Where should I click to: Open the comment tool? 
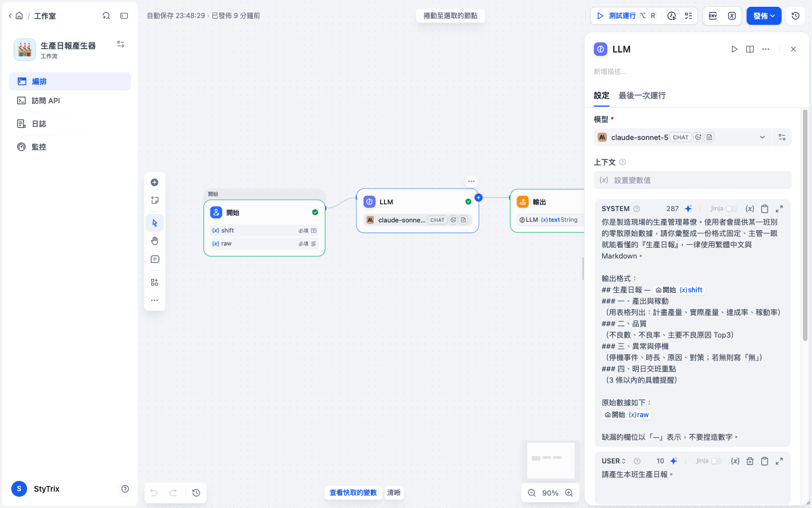pyautogui.click(x=155, y=259)
